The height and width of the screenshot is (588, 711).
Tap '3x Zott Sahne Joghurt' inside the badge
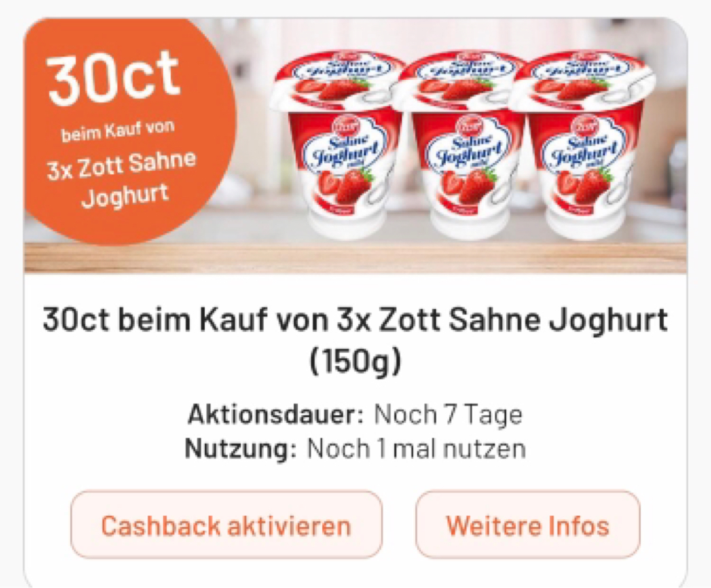click(122, 180)
